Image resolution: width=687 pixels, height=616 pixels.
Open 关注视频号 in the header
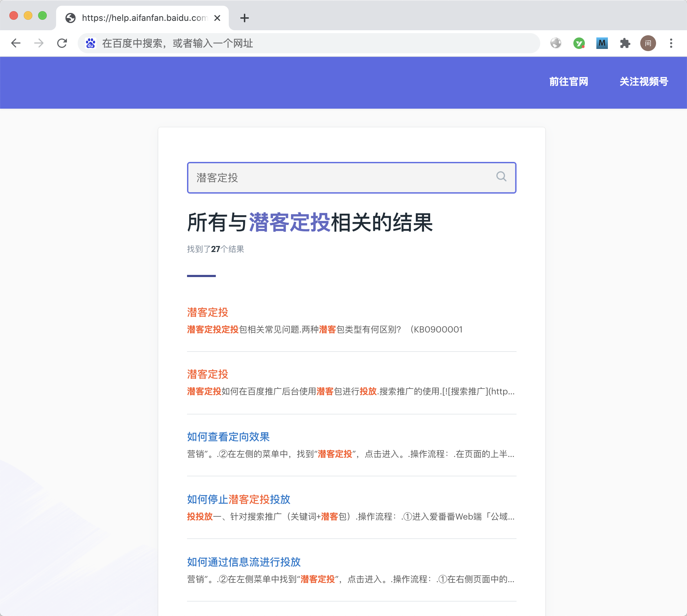click(644, 82)
